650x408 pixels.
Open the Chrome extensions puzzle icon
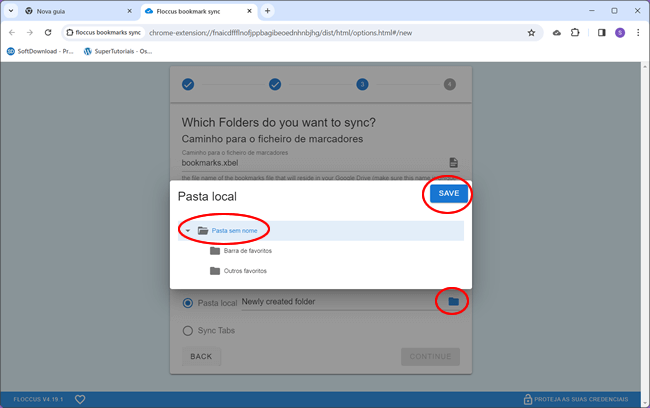pyautogui.click(x=575, y=32)
